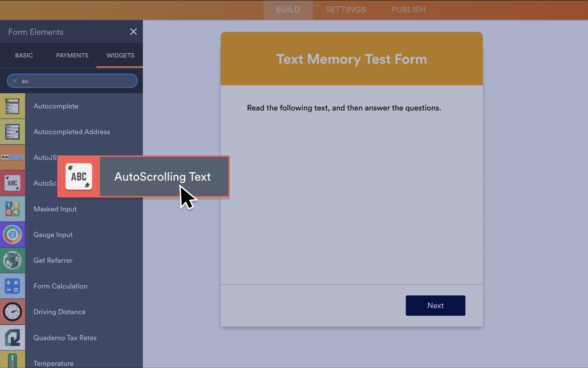The height and width of the screenshot is (368, 588).
Task: Click the Next button on the form
Action: tap(435, 306)
